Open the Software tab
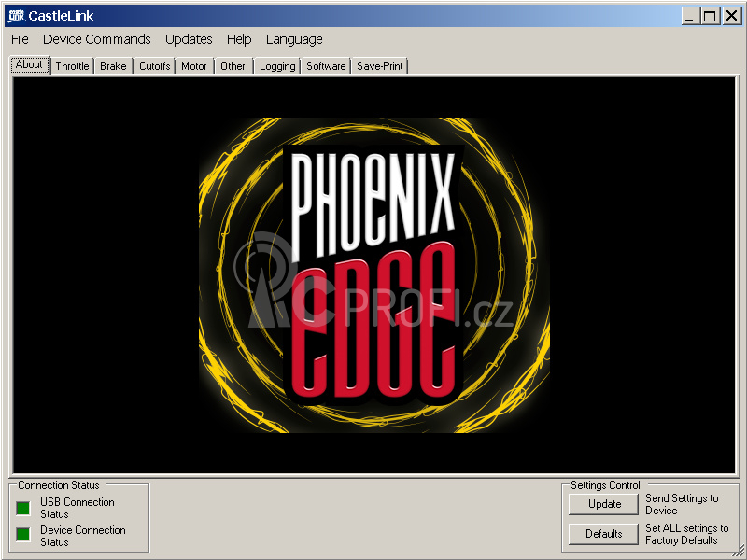Viewport: 747px width, 560px height. point(326,66)
